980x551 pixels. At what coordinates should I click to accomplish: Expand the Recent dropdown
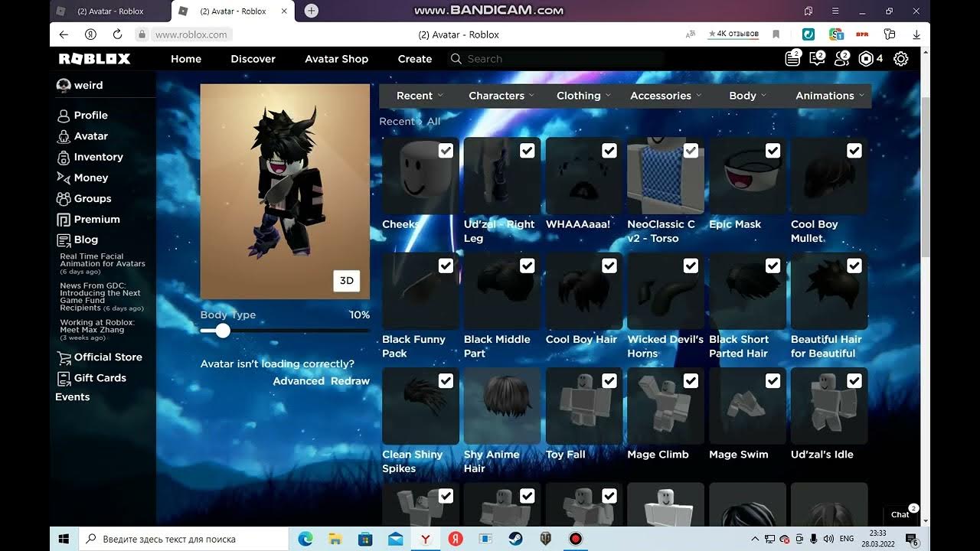420,96
